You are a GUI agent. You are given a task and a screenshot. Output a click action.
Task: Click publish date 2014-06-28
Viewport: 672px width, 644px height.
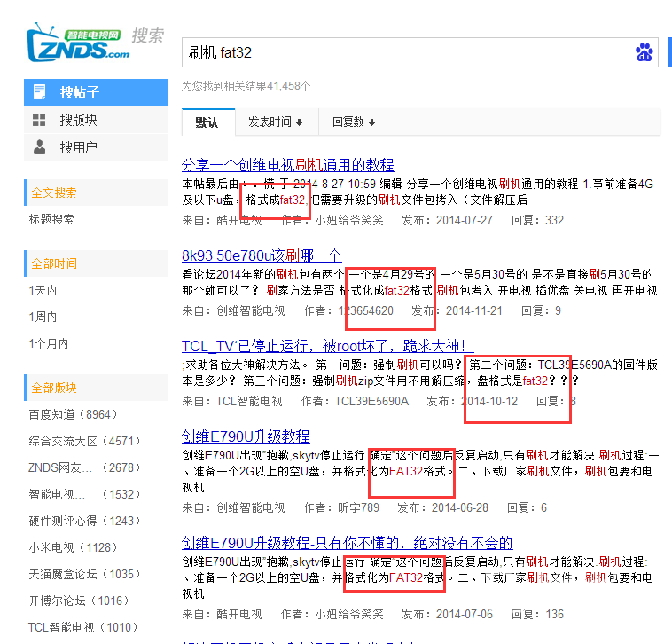pos(460,508)
